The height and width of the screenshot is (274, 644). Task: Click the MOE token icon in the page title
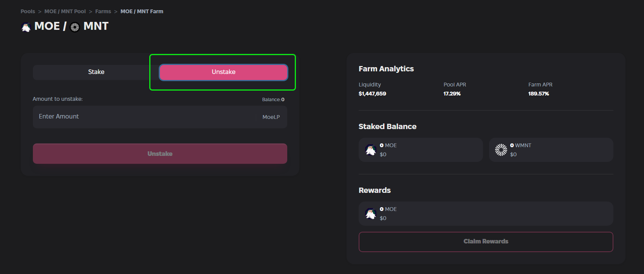coord(26,27)
